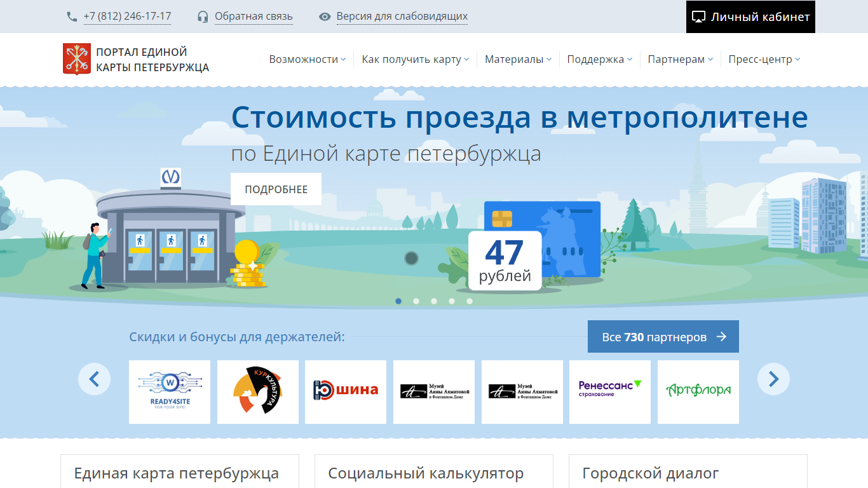Open the Пресс-центр menu item
The image size is (868, 488).
pos(764,59)
